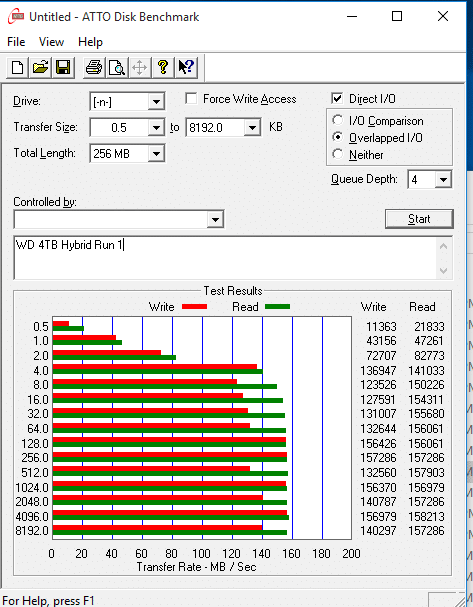Uncheck the Direct I/O checkbox
473x607 pixels.
tap(337, 98)
